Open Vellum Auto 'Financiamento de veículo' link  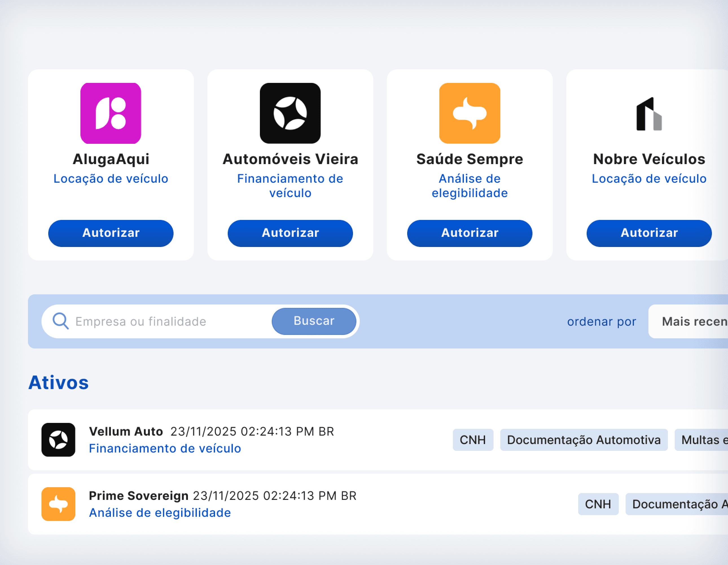tap(165, 448)
